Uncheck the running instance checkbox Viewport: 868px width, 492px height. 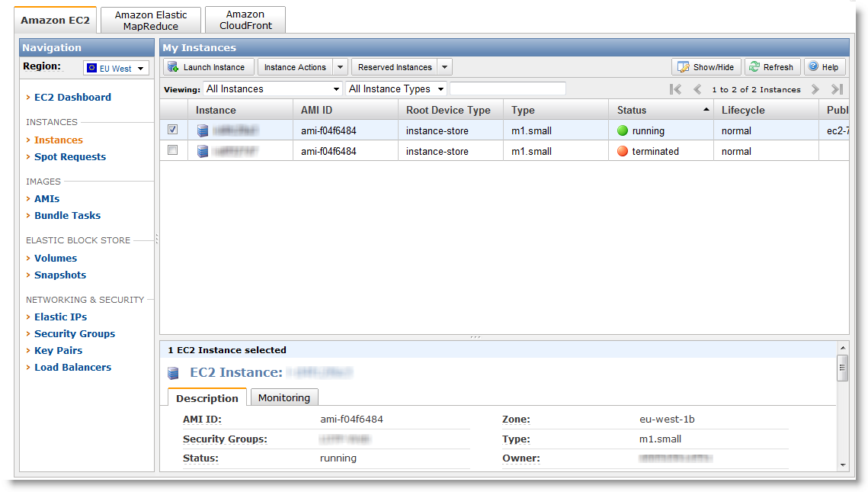point(173,130)
